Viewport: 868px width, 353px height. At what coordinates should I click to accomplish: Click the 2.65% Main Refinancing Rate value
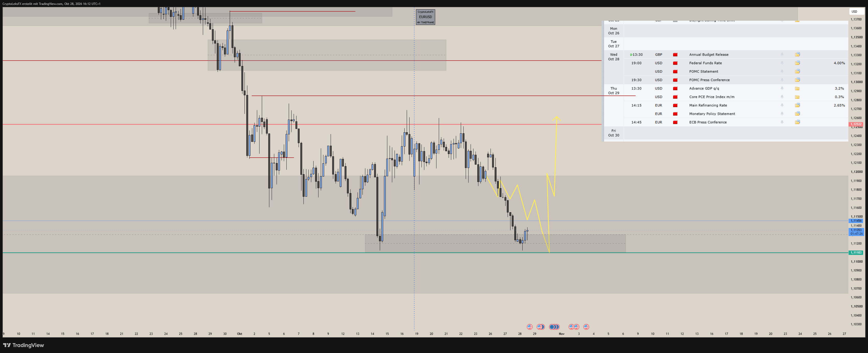(x=839, y=105)
